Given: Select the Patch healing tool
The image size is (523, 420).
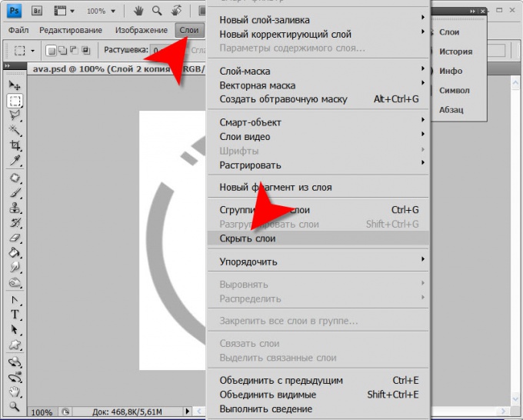Looking at the screenshot, I should pos(15,178).
